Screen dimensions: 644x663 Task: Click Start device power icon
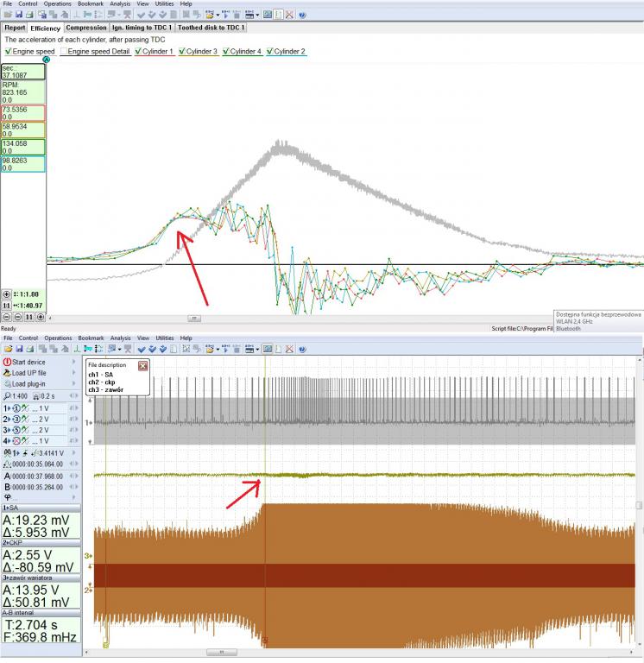pyautogui.click(x=7, y=363)
